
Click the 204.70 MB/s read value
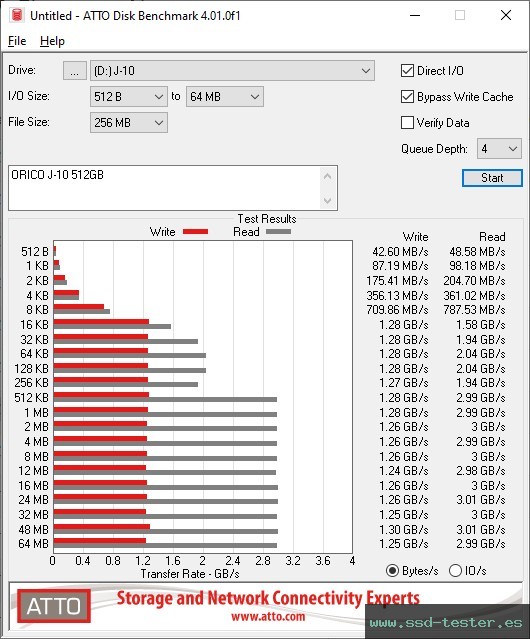[474, 281]
